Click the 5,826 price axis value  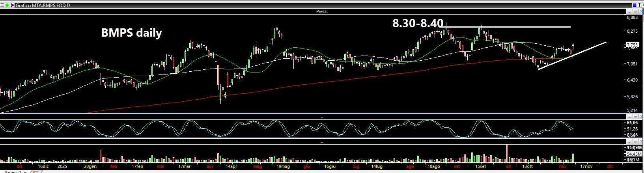click(x=632, y=97)
